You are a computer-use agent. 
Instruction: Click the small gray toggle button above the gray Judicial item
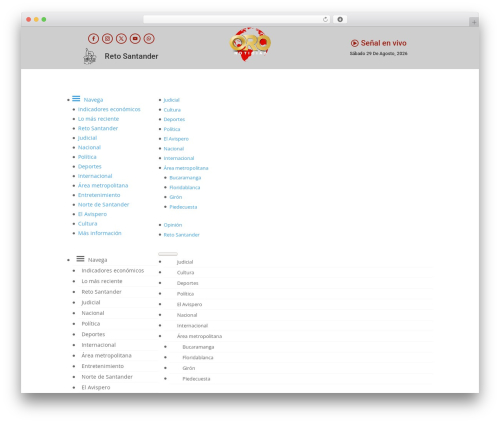[x=168, y=254]
